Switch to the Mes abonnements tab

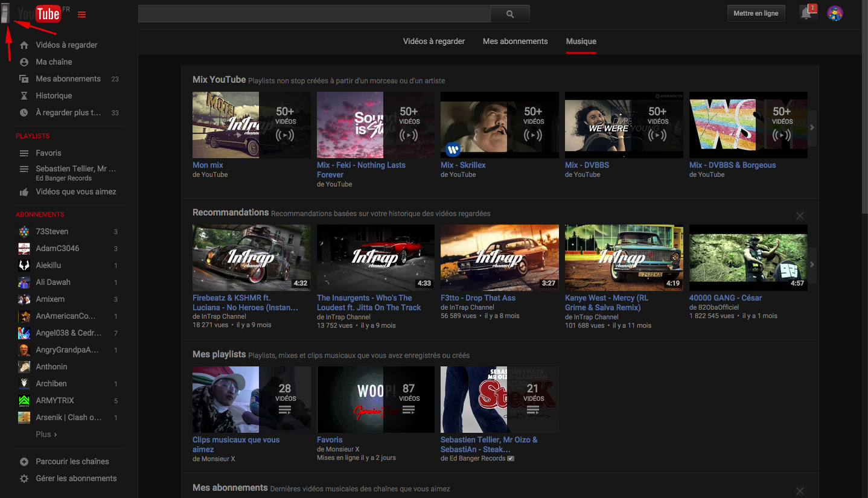[515, 42]
